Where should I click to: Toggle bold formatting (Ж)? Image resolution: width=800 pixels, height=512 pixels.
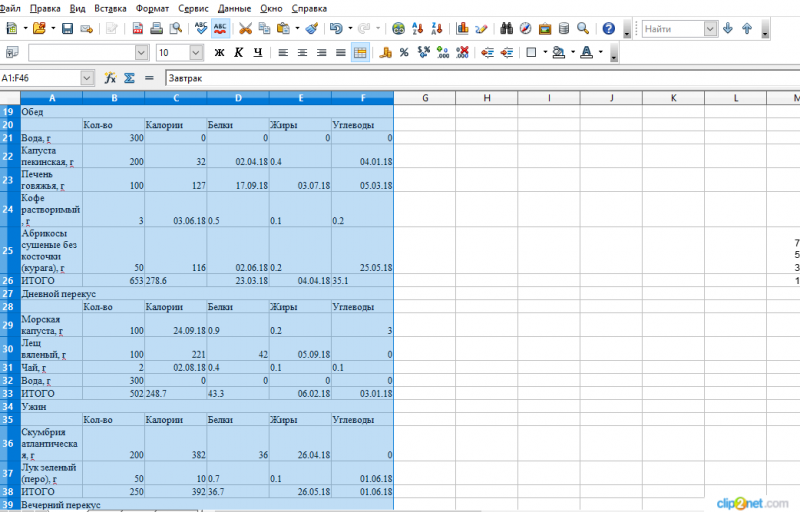tap(219, 52)
